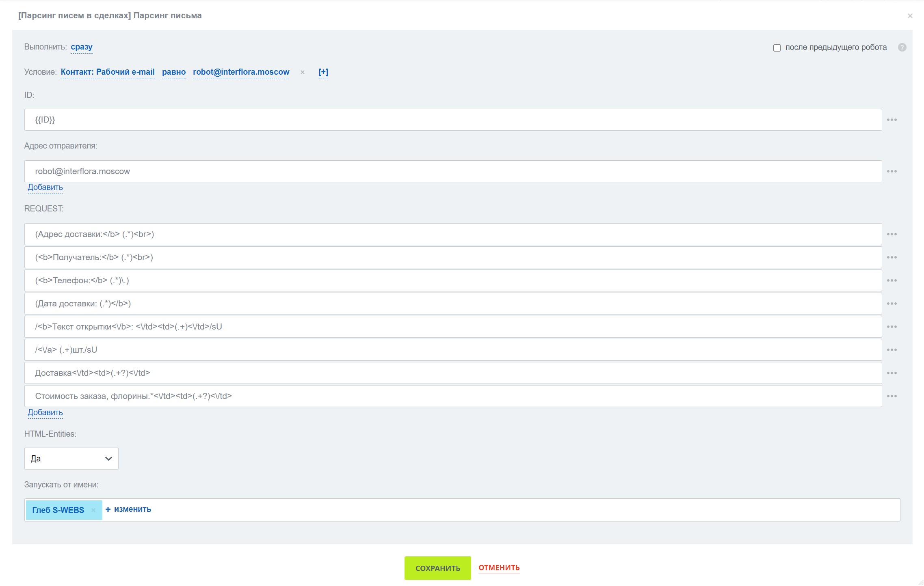
Task: Change execution timing via 'сразу' link
Action: click(x=82, y=47)
